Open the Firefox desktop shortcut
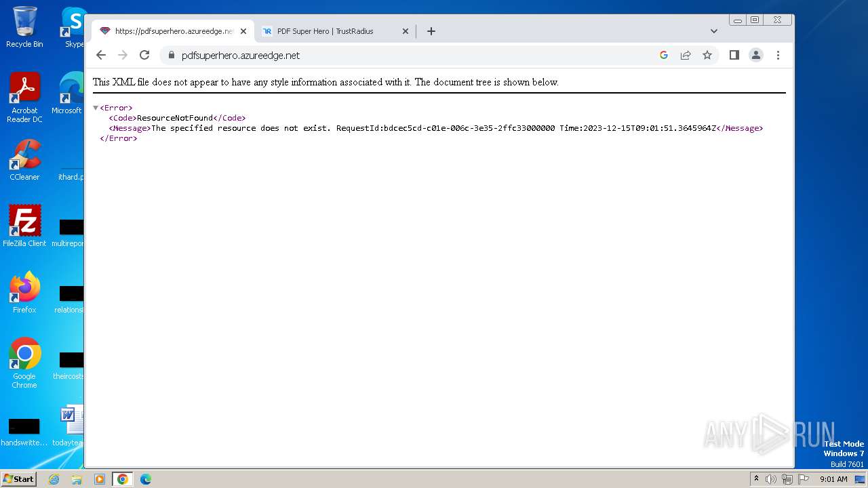868x488 pixels. pyautogui.click(x=24, y=292)
